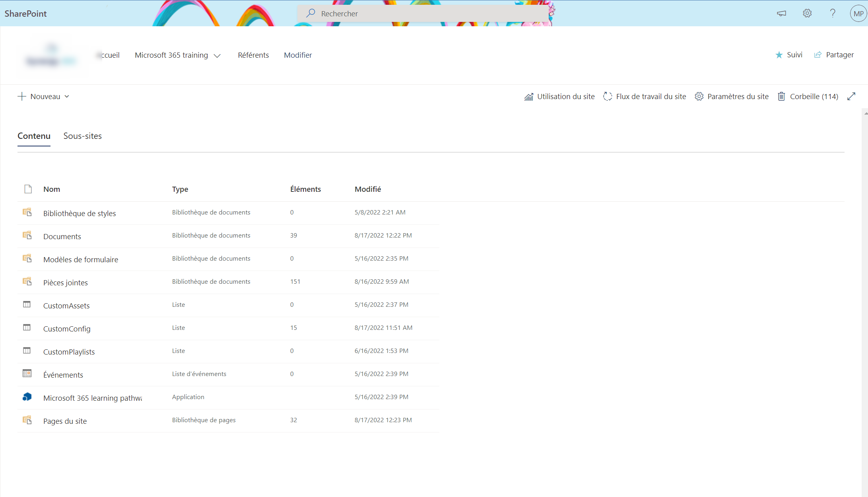This screenshot has width=868, height=497.
Task: Click the Utilisation du site chart icon
Action: point(528,96)
